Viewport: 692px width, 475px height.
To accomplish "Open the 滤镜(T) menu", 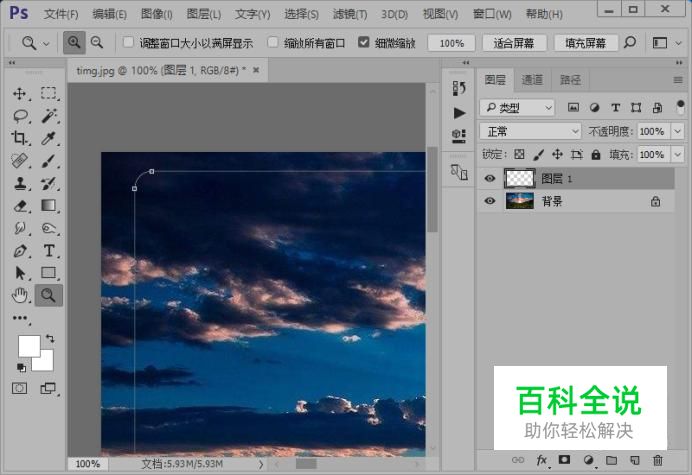I will point(350,14).
